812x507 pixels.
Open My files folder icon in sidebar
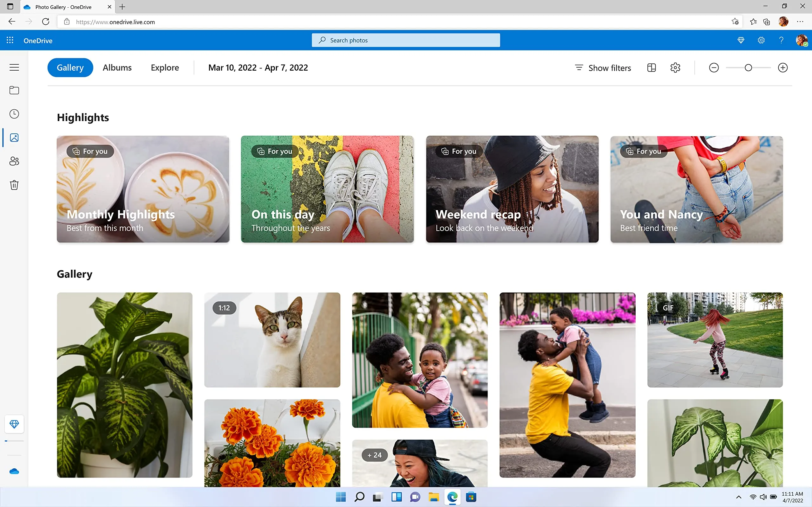pyautogui.click(x=14, y=90)
